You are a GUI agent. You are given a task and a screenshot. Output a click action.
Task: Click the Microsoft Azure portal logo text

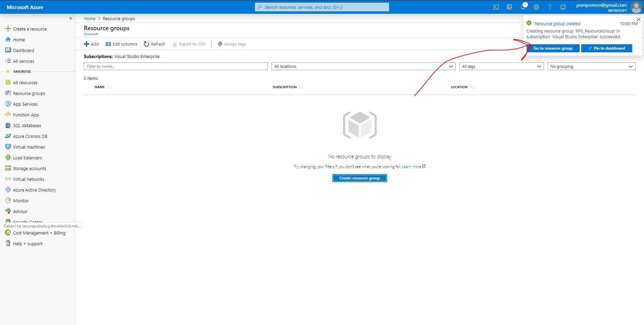pos(25,7)
